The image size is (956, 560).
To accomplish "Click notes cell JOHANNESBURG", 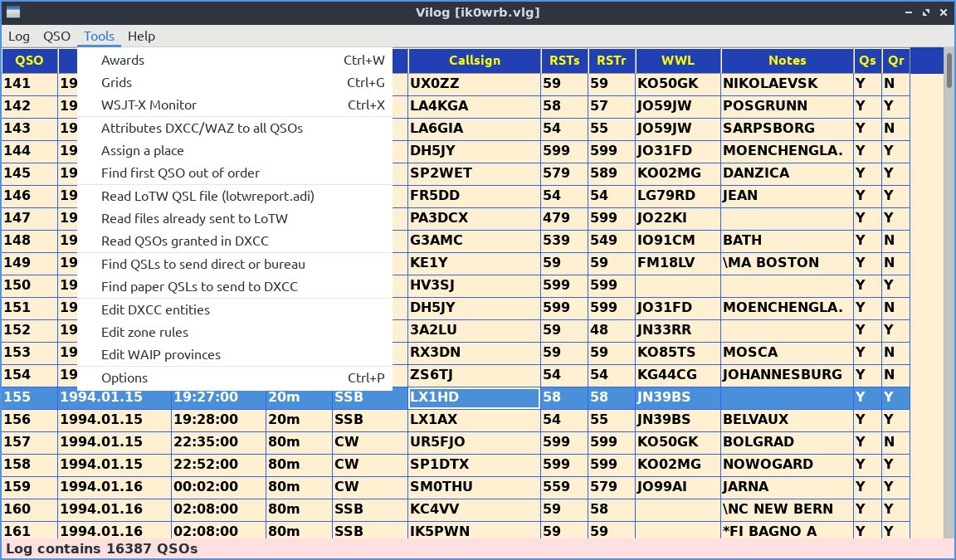I will (x=787, y=375).
